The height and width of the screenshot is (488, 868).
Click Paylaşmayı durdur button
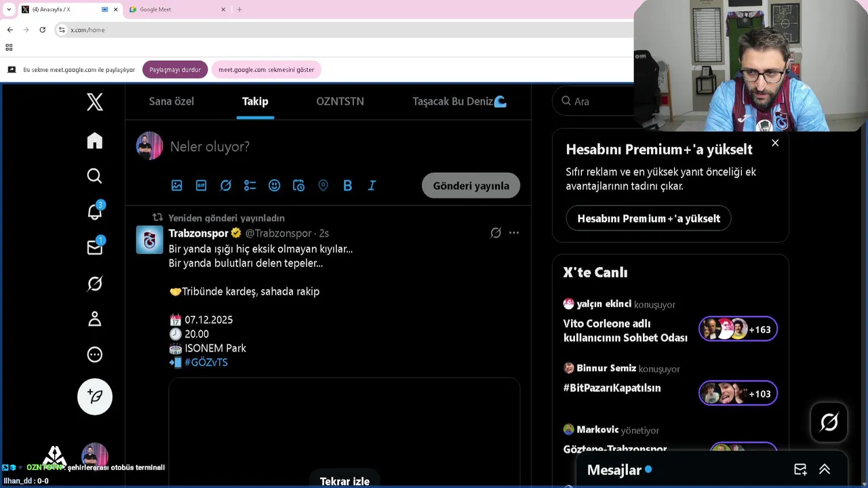(x=175, y=70)
